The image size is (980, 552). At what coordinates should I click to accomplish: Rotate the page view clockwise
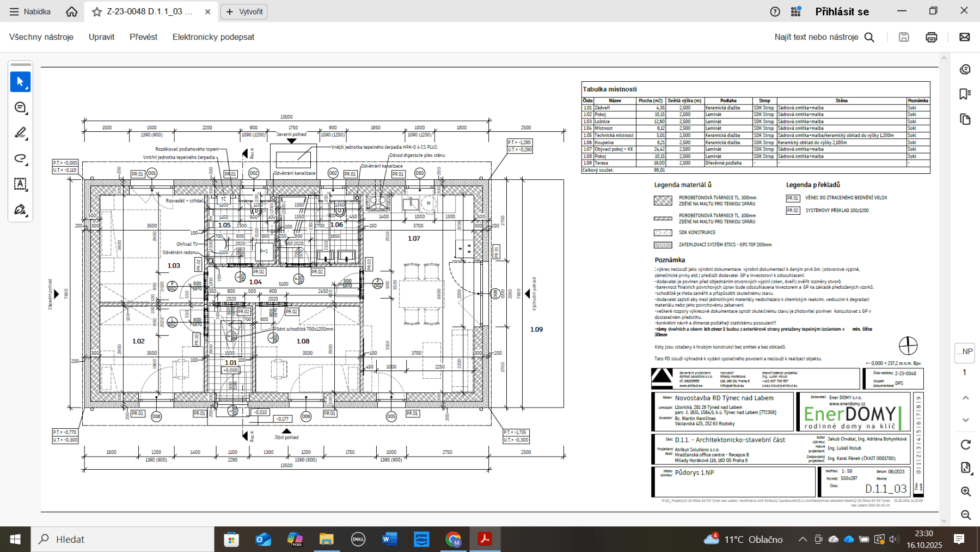[x=965, y=445]
